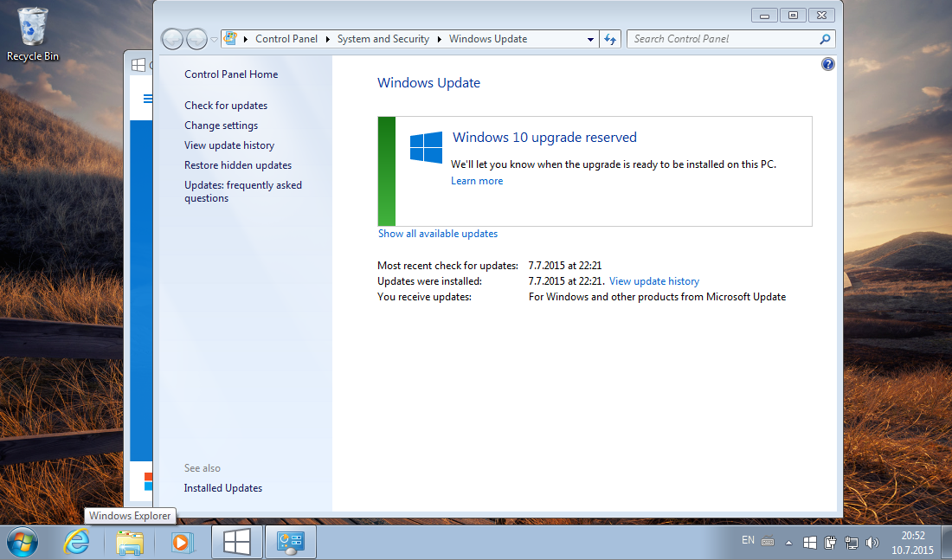Open the network tray icon
The height and width of the screenshot is (560, 952).
tap(852, 543)
